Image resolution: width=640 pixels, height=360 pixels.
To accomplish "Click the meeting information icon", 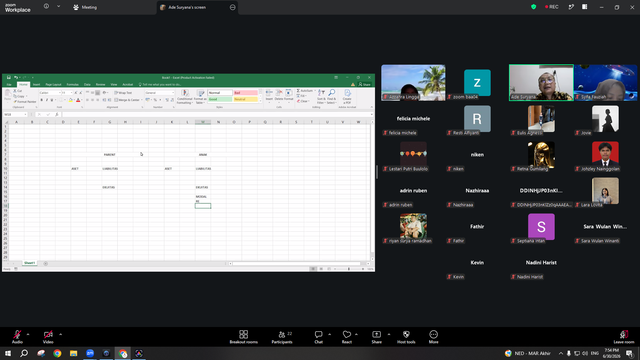I will click(46, 7).
